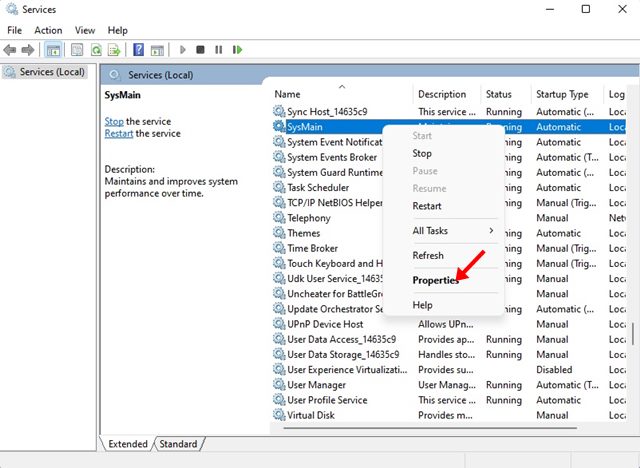Switch to the Extended tab
The width and height of the screenshot is (640, 468).
tap(128, 444)
